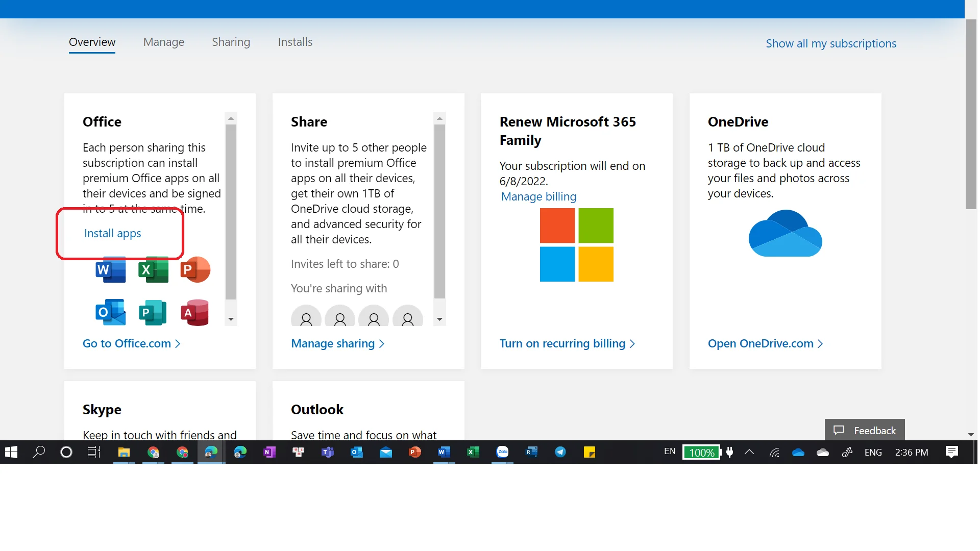
Task: Open Microsoft Teams from the taskbar
Action: click(327, 453)
